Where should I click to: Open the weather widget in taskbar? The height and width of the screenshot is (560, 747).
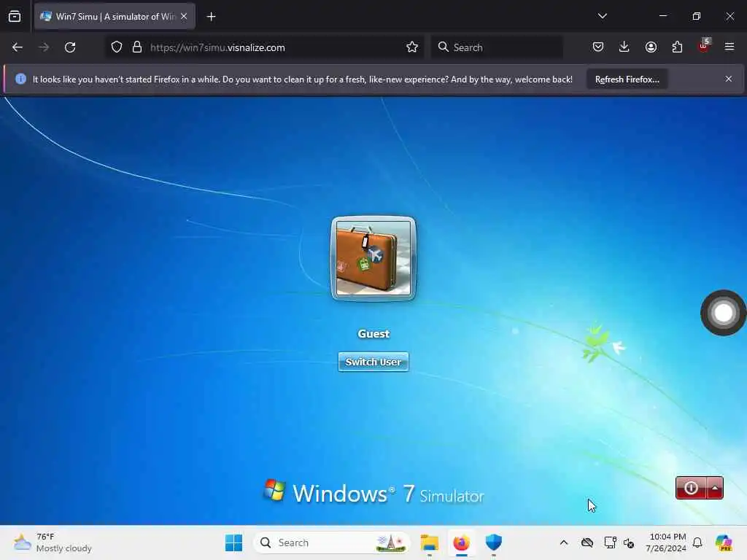click(x=53, y=542)
